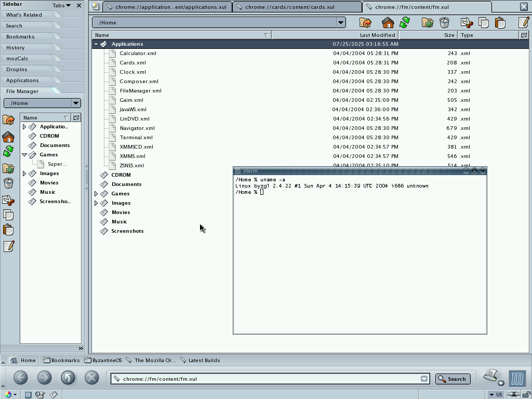Viewport: 532px width, 399px height.
Task: Open the URL bar history dropdown
Action: click(424, 379)
